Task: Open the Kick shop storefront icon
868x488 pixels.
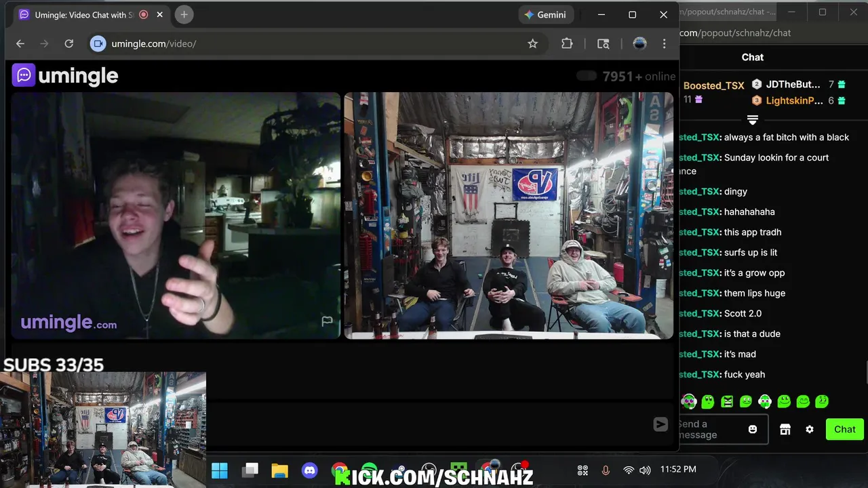Action: click(x=785, y=429)
